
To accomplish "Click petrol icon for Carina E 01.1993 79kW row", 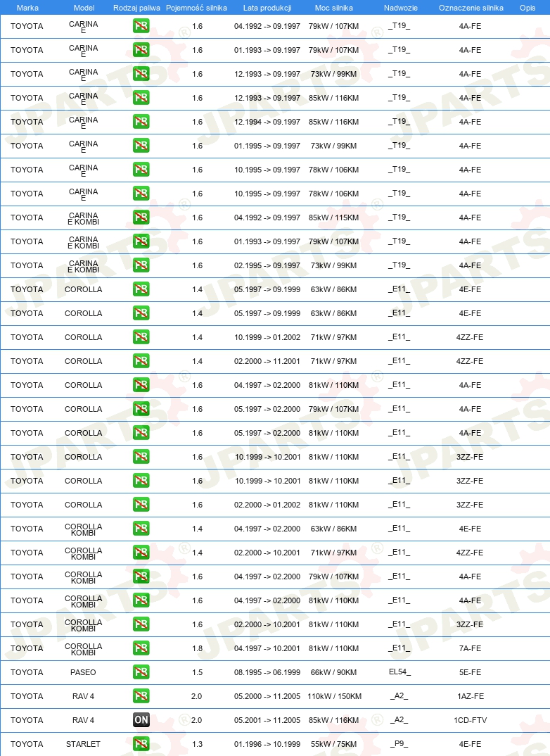I will 141,50.
